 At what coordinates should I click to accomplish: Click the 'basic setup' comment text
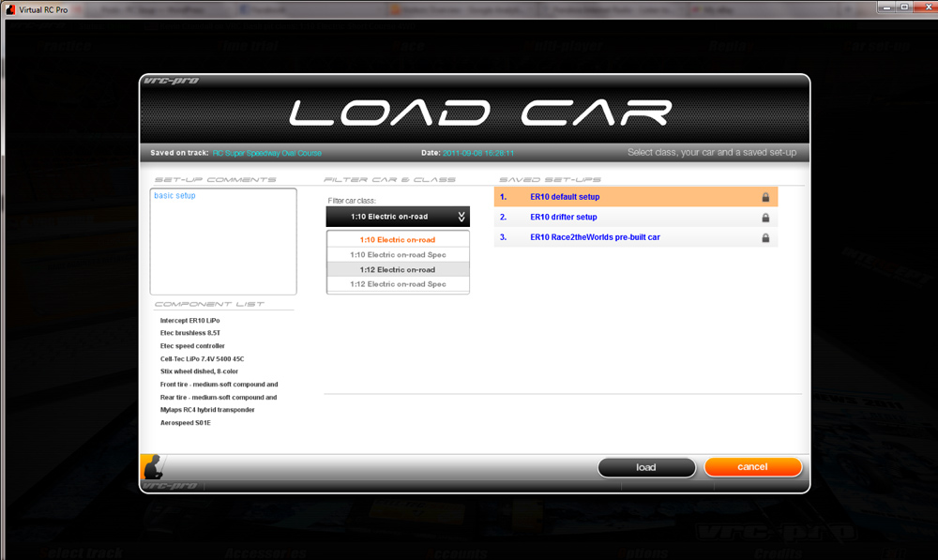(174, 196)
